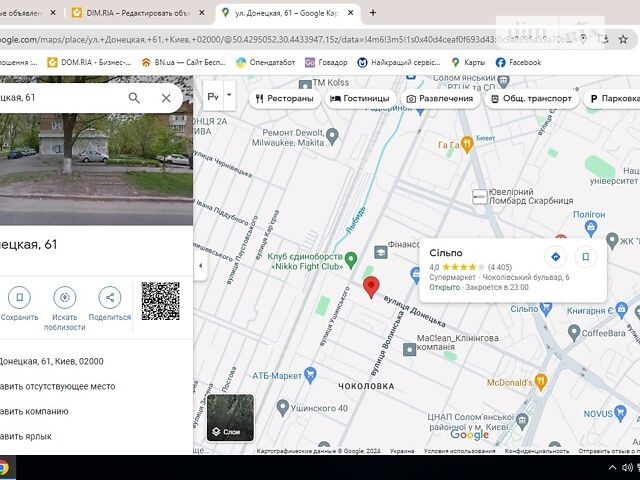Click the NOVUS shopping cart marker

click(x=620, y=413)
